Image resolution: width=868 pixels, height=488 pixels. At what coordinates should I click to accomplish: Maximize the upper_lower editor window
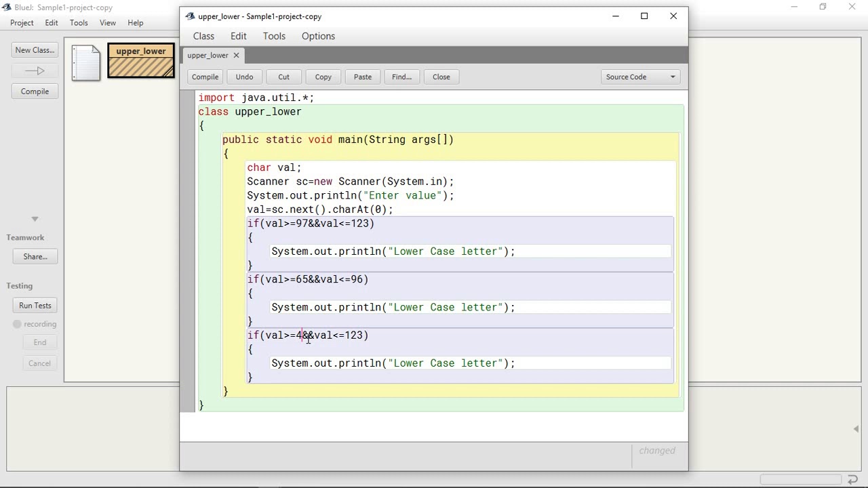pos(644,16)
